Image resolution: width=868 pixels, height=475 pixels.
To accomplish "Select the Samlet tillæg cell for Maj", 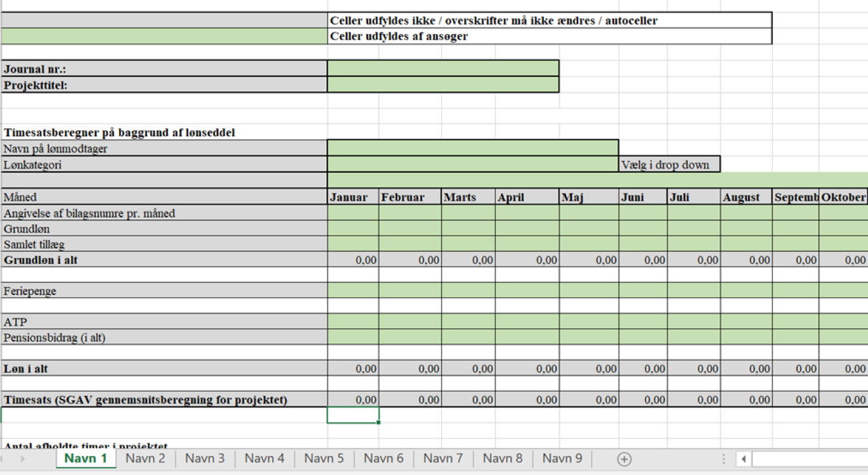I will (589, 245).
